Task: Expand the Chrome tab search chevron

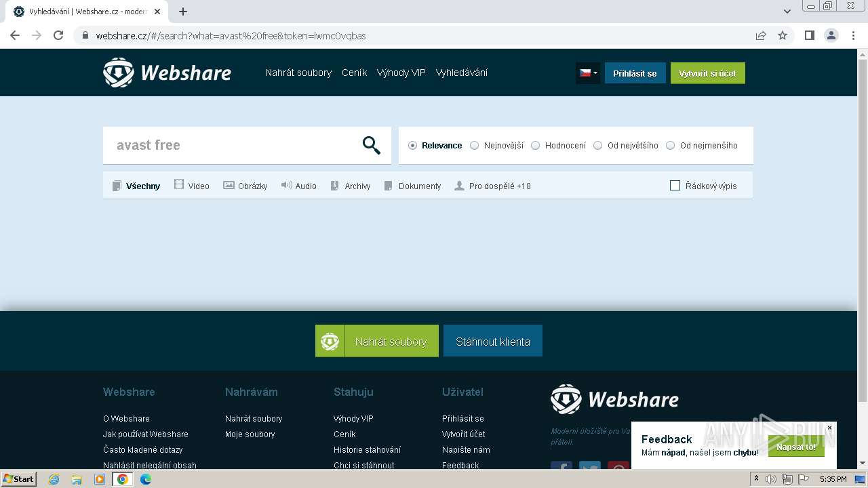Action: [x=787, y=12]
